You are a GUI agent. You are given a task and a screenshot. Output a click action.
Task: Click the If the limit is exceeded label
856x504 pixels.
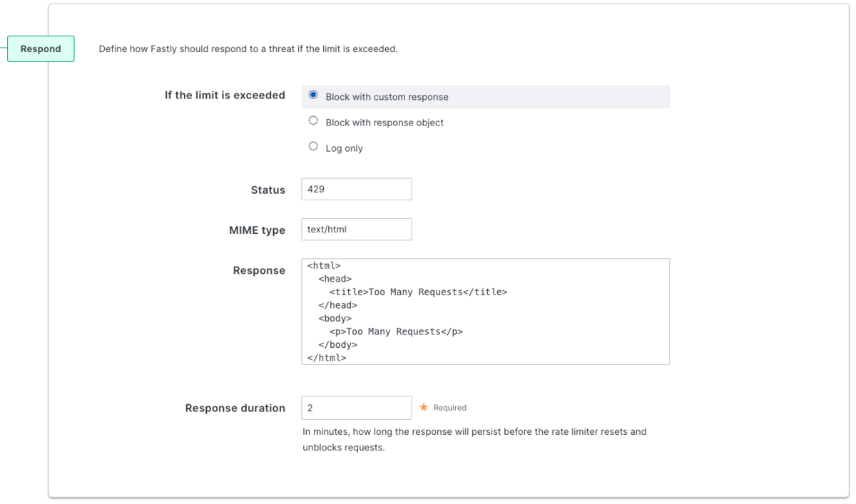coord(225,95)
